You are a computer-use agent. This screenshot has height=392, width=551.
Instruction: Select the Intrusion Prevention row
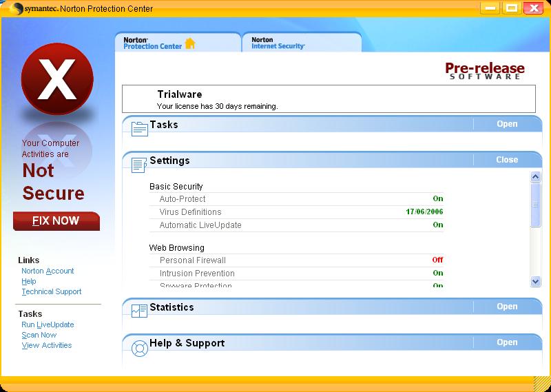point(296,274)
